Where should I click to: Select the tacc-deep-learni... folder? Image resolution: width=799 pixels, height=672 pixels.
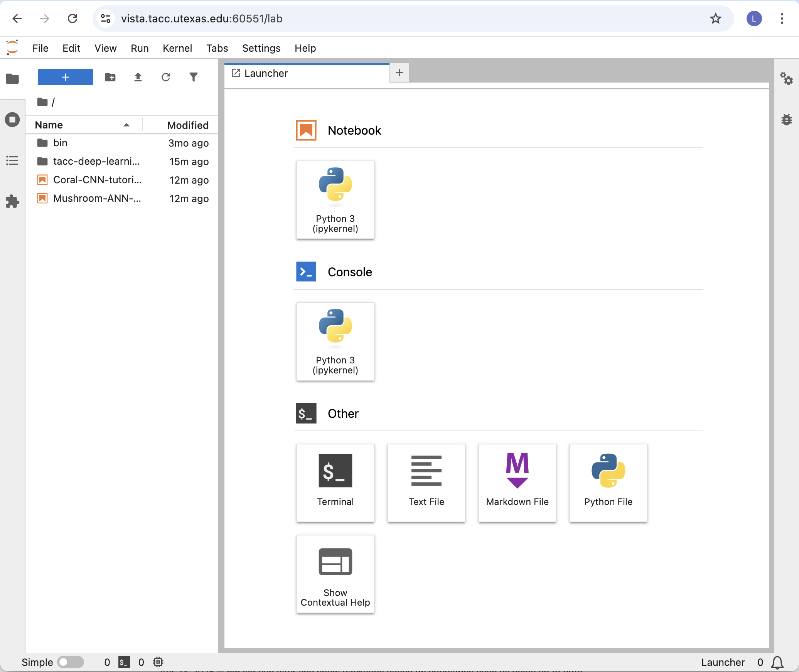122,161
